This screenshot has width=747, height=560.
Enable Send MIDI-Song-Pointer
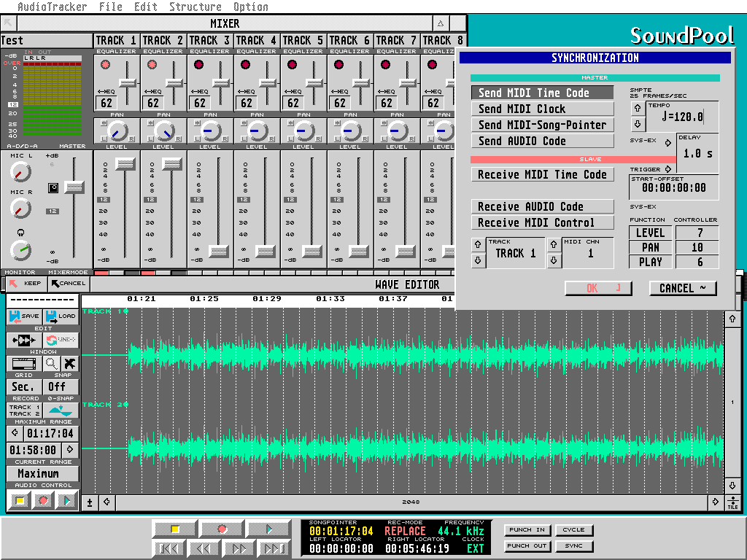point(543,125)
